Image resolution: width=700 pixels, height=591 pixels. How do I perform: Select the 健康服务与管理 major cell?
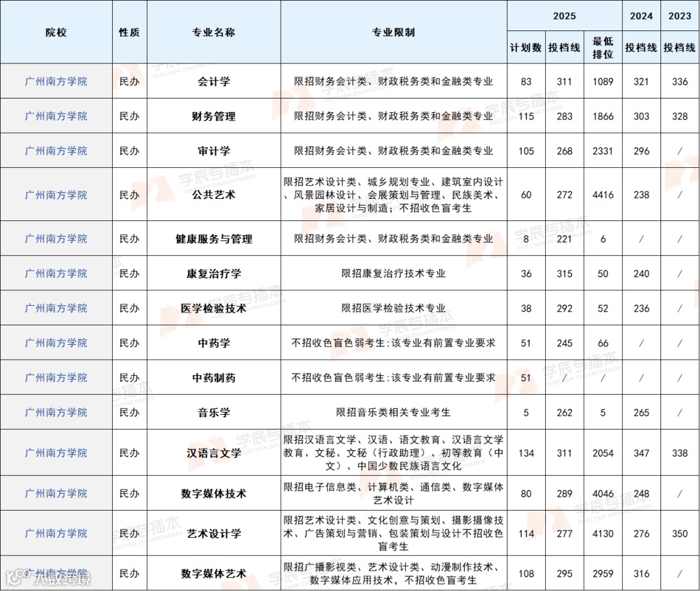[214, 239]
